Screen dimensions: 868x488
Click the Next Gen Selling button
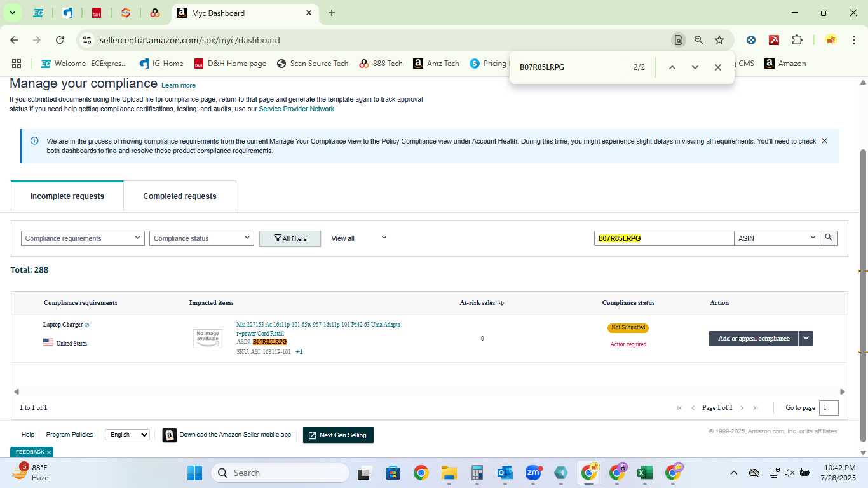coord(338,435)
